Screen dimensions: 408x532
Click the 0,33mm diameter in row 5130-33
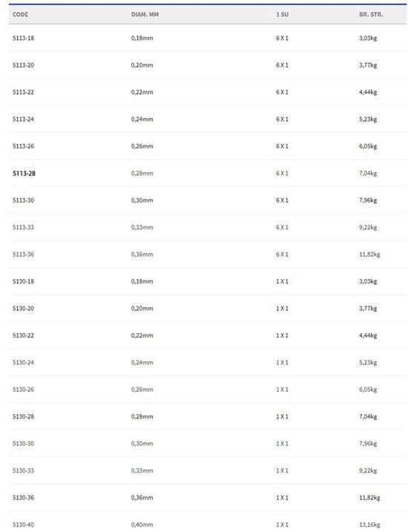[142, 471]
